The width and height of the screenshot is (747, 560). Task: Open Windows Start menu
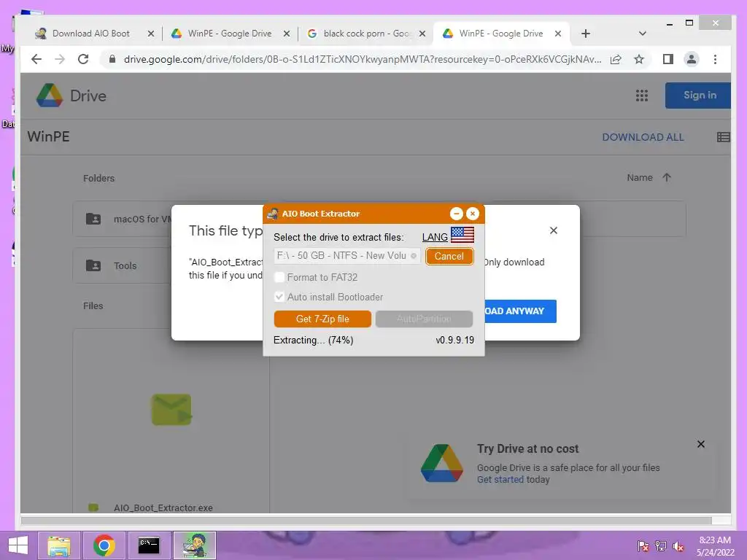click(x=18, y=545)
